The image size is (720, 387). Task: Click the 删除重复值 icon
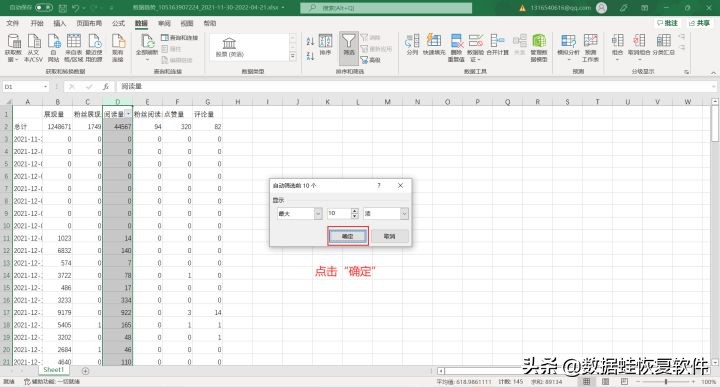456,47
